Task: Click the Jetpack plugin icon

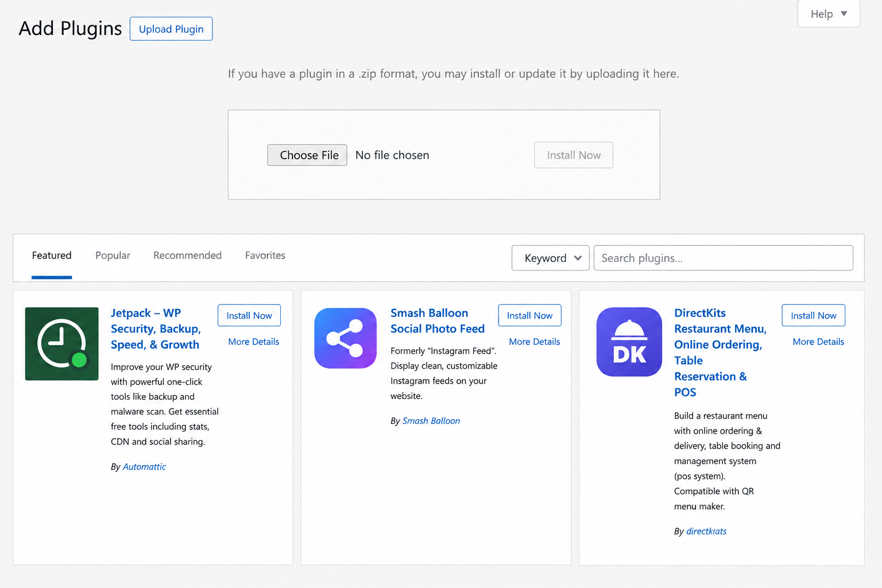Action: coord(62,344)
